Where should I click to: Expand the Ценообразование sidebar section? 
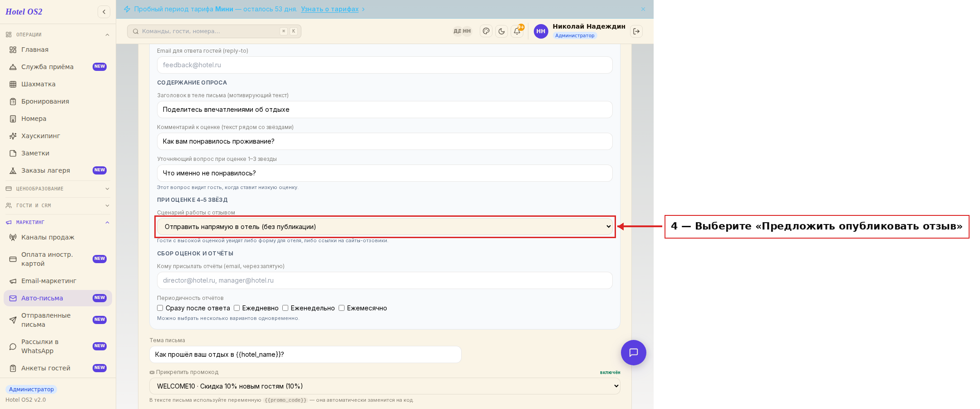click(58, 189)
